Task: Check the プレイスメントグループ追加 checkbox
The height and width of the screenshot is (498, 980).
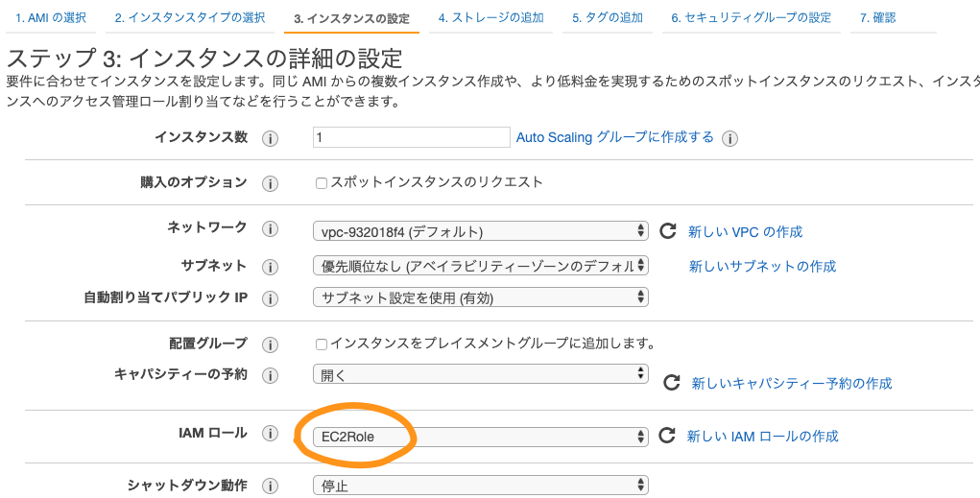Action: 322,344
